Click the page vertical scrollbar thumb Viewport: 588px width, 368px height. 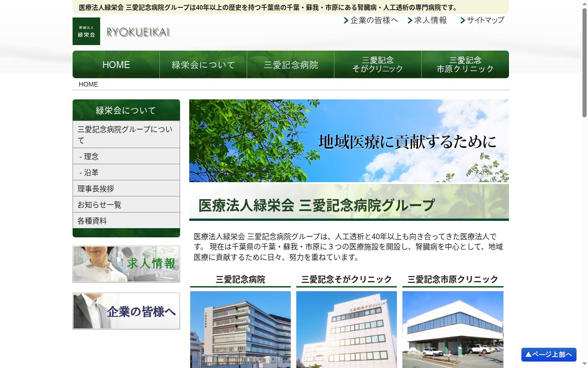click(584, 63)
